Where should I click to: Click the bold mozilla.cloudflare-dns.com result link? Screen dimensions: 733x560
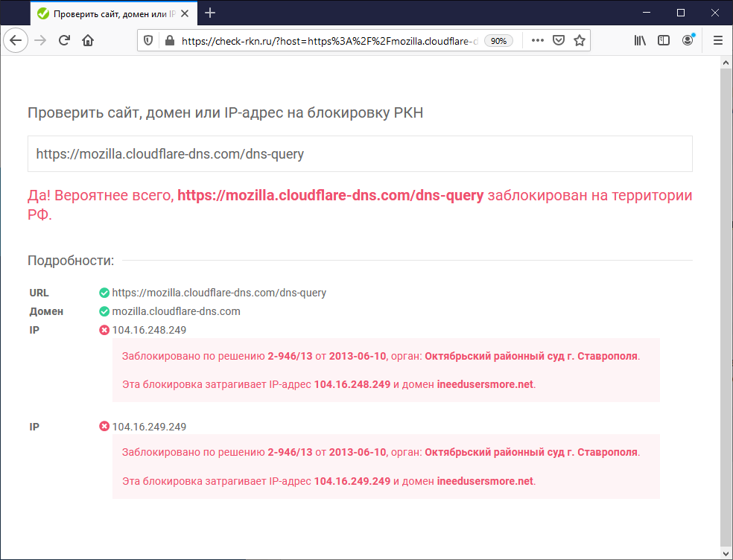(x=330, y=196)
